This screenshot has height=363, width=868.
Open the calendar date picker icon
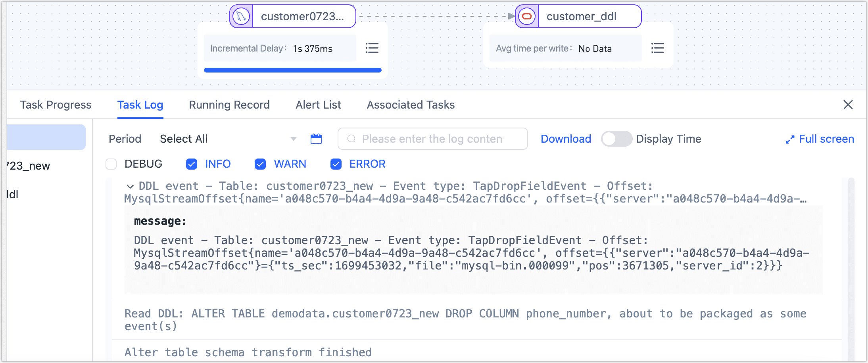coord(316,139)
